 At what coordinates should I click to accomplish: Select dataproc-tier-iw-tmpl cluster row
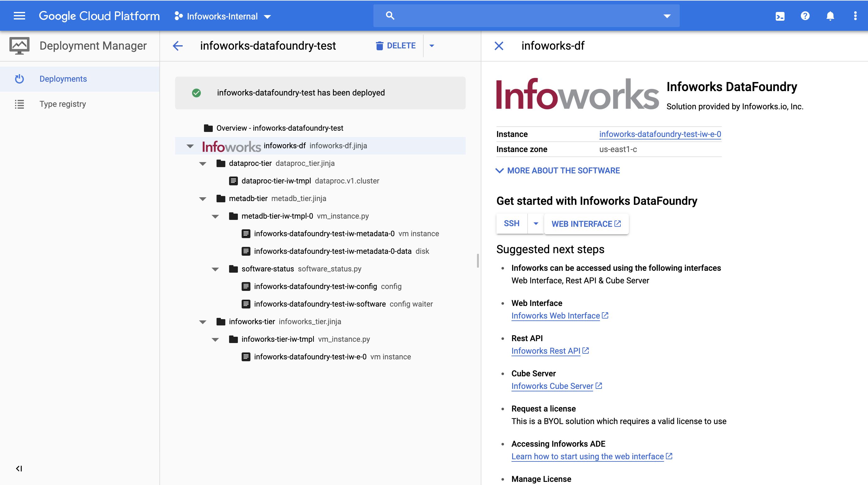click(320, 181)
